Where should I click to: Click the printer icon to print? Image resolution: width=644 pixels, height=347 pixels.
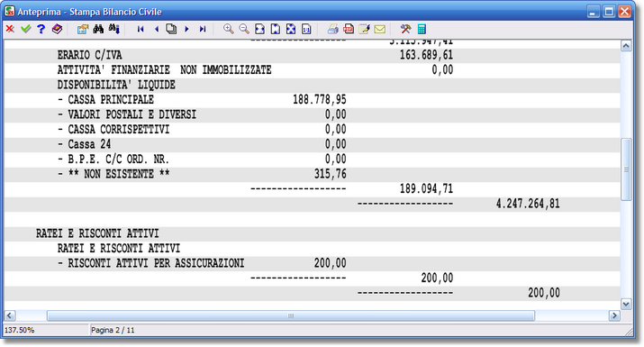point(332,29)
